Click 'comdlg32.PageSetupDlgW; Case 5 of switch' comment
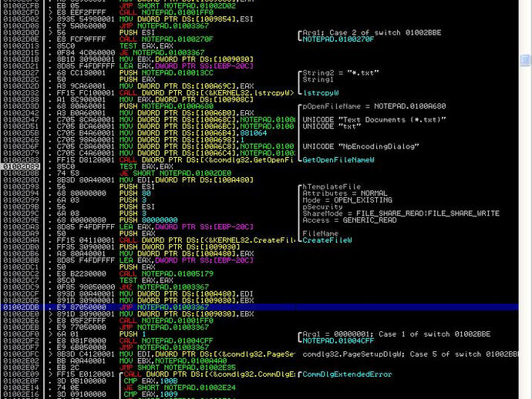Image resolution: width=532 pixels, height=399 pixels. 410,354
